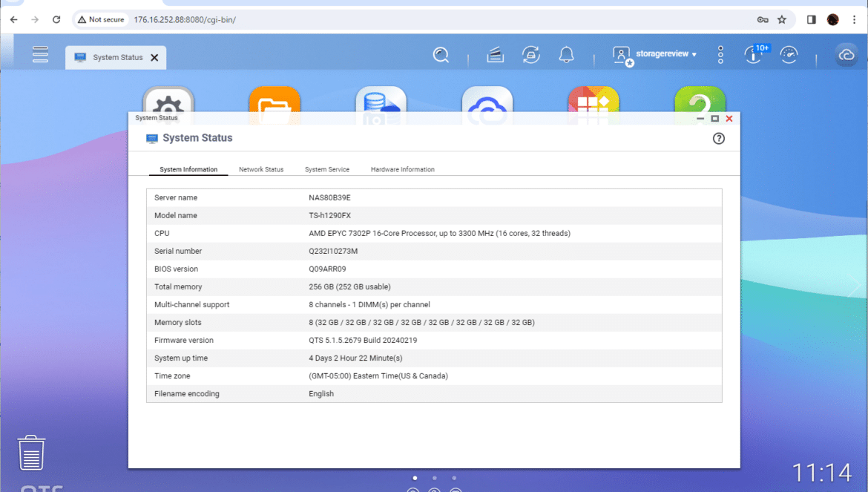Open the More vertical dots menu in QTS bar

click(720, 55)
